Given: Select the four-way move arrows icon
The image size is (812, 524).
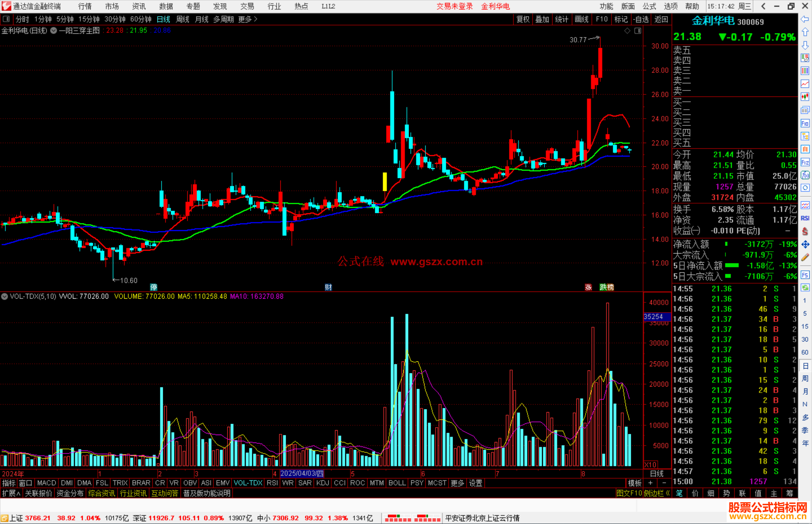Looking at the screenshot, I should pos(805,245).
